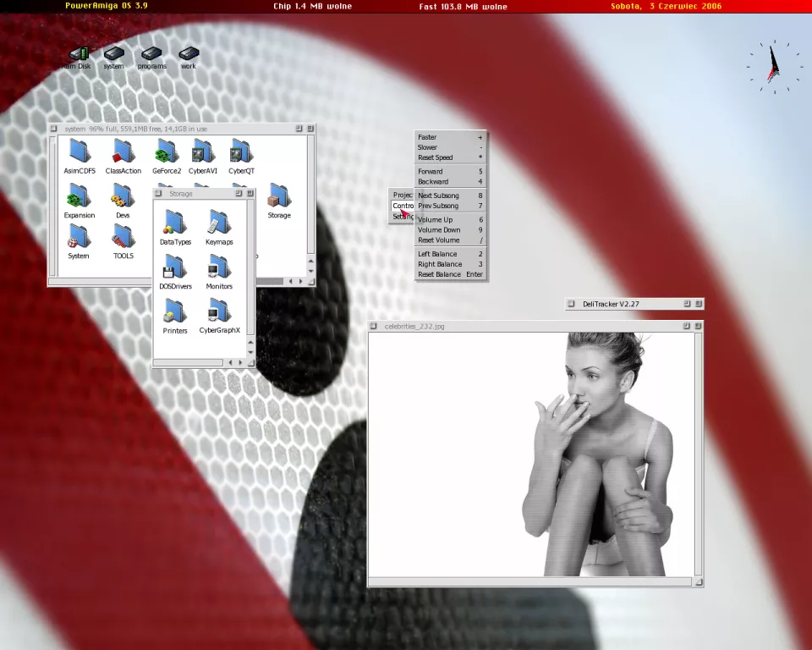The height and width of the screenshot is (650, 812).
Task: Open the GeForce2 folder
Action: (167, 153)
